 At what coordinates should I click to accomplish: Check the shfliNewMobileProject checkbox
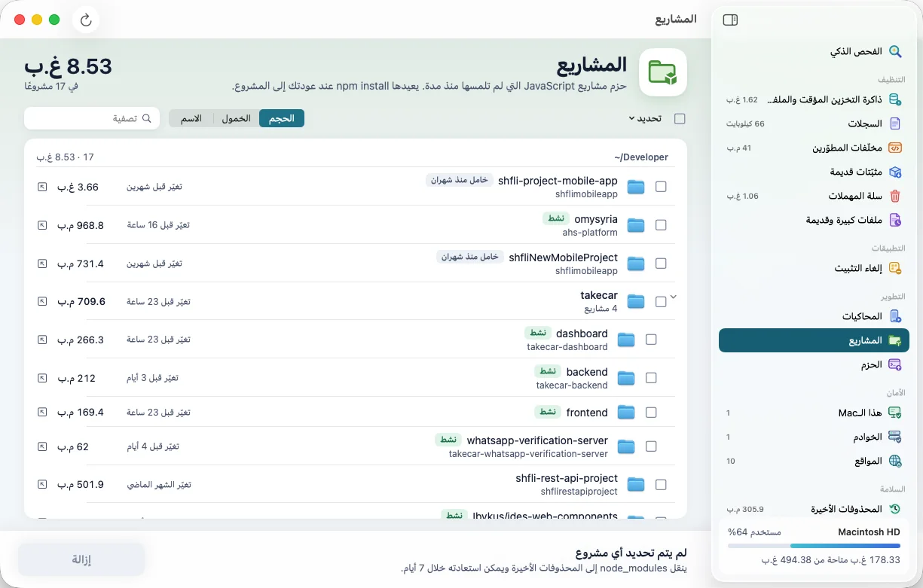(x=661, y=264)
